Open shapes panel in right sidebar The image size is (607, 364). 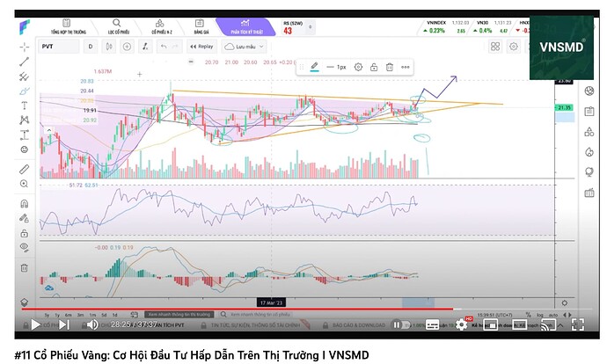click(x=589, y=132)
